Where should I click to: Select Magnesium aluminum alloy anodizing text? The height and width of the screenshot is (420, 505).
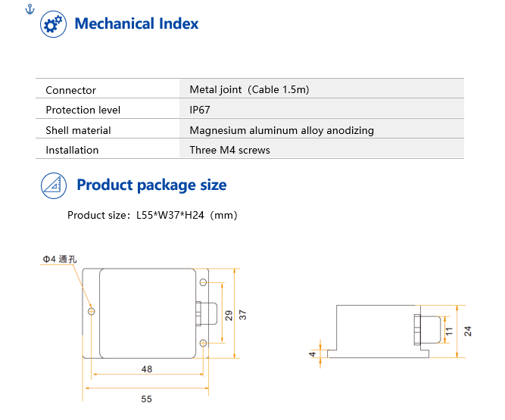(x=282, y=130)
